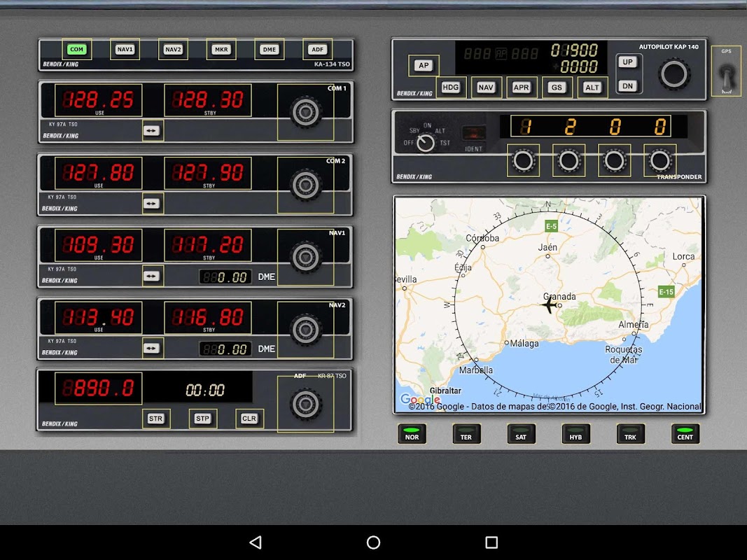747x560 pixels.
Task: Click the second transponder digit knob
Action: (568, 160)
